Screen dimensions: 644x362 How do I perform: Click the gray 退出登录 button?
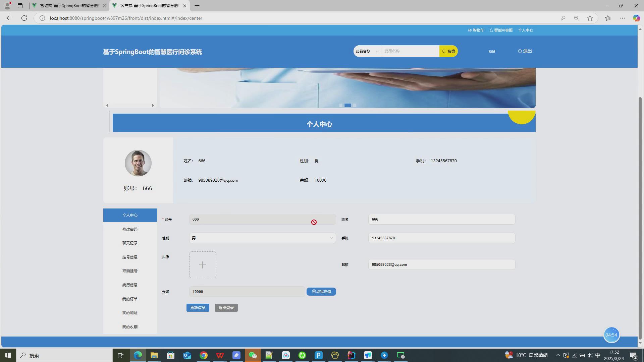point(226,308)
